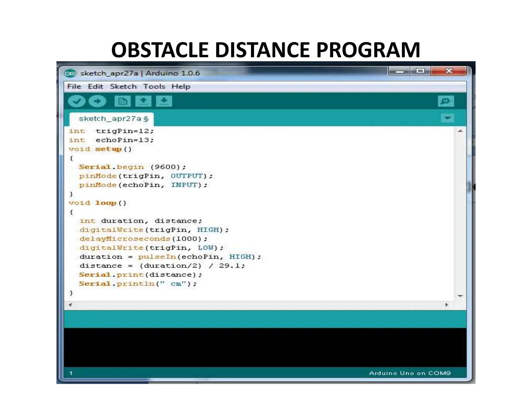
Task: Open the Help menu
Action: tap(181, 87)
